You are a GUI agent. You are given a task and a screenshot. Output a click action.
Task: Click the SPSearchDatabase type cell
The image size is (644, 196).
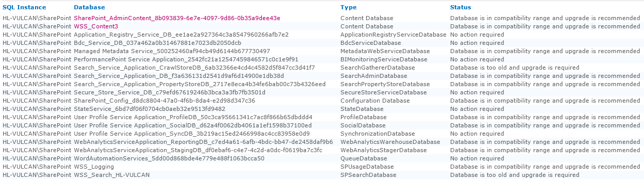tap(368, 175)
